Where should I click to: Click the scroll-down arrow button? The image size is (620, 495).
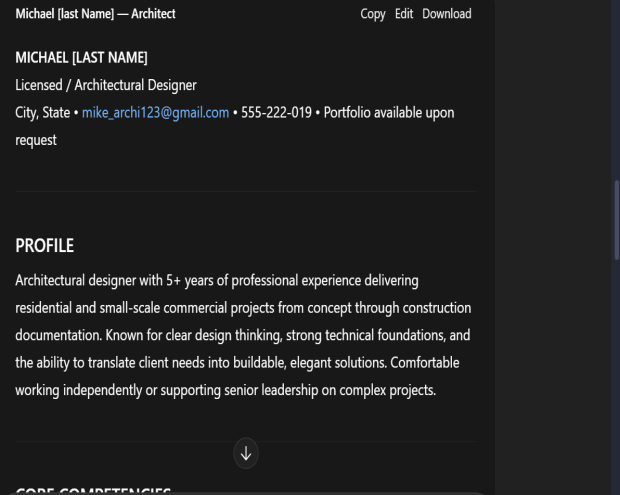pyautogui.click(x=245, y=453)
